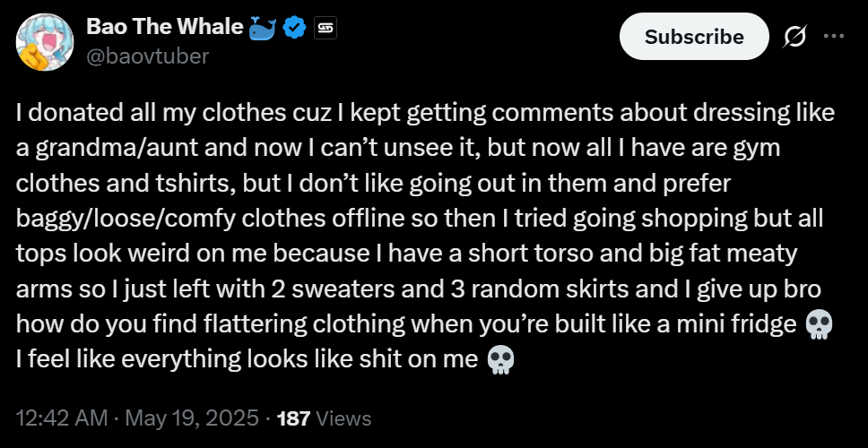868x448 pixels.
Task: Open the @baovtuber handle link
Action: [x=147, y=56]
